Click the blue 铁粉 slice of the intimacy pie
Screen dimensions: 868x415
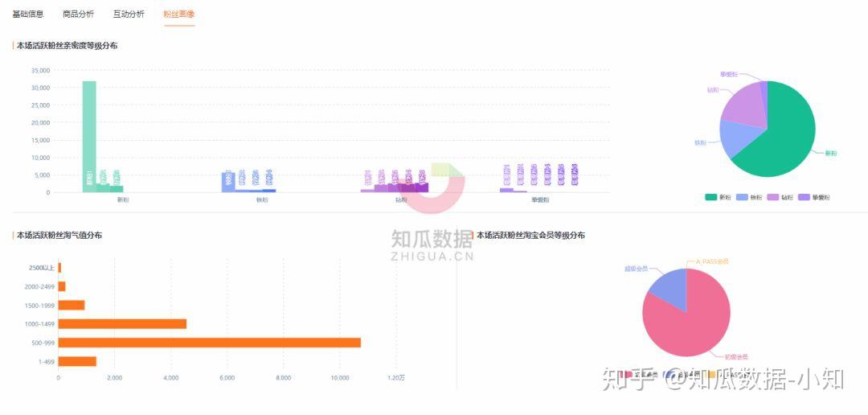coord(739,138)
